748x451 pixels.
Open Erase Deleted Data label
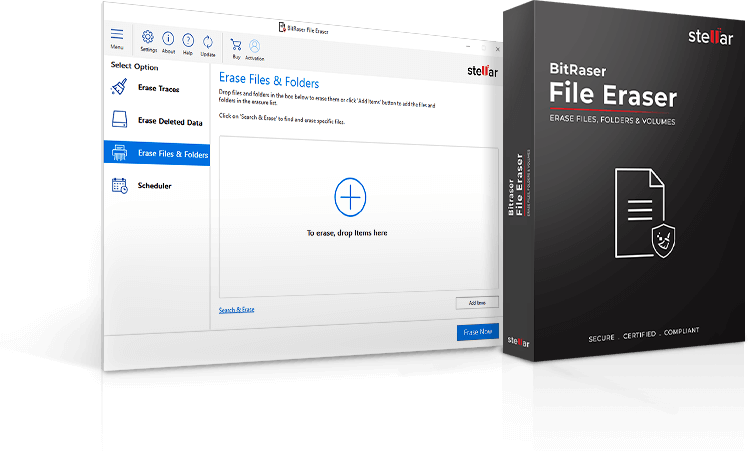[170, 121]
